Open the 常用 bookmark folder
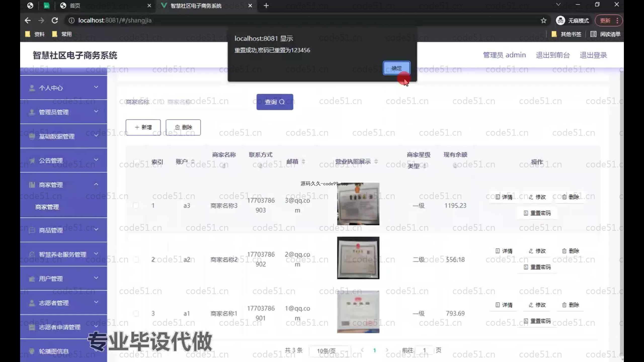Screen dimensions: 644x362 (62, 34)
